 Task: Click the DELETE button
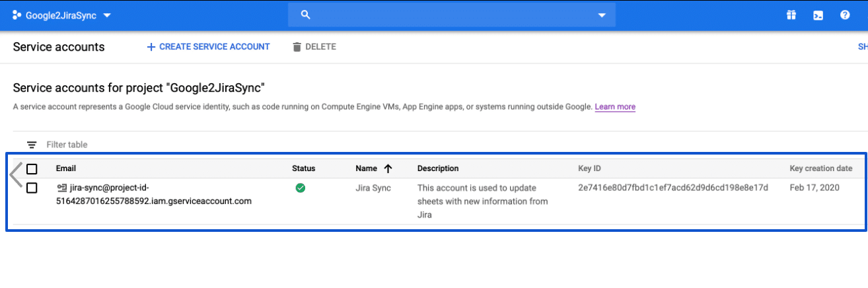(314, 47)
